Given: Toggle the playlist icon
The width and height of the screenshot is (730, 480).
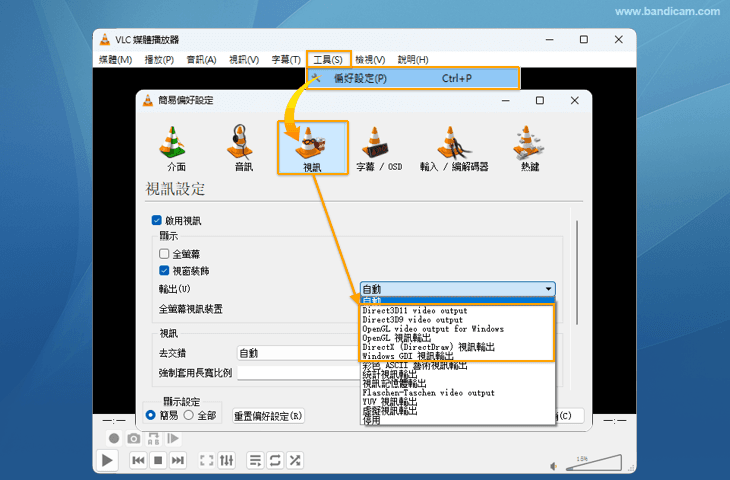Looking at the screenshot, I should tap(255, 460).
